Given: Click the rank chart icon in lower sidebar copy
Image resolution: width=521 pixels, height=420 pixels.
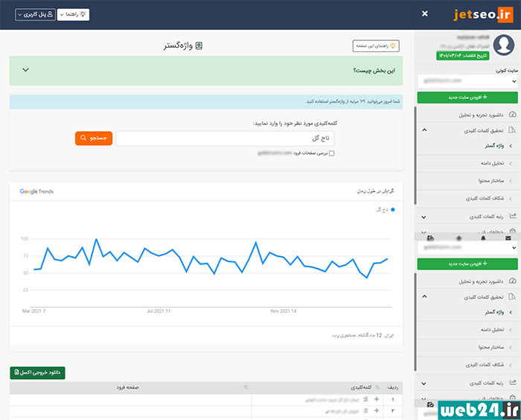Looking at the screenshot, I should [x=512, y=383].
